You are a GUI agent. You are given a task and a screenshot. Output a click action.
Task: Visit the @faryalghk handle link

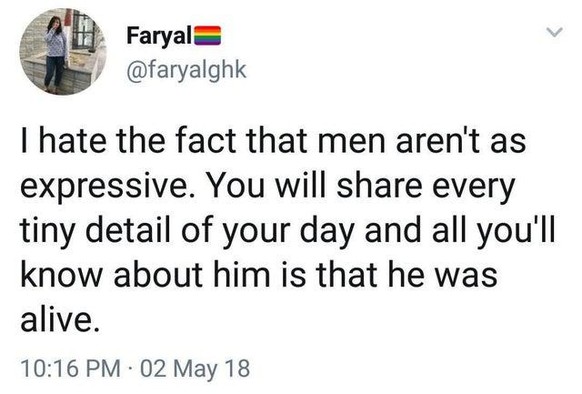pos(186,69)
